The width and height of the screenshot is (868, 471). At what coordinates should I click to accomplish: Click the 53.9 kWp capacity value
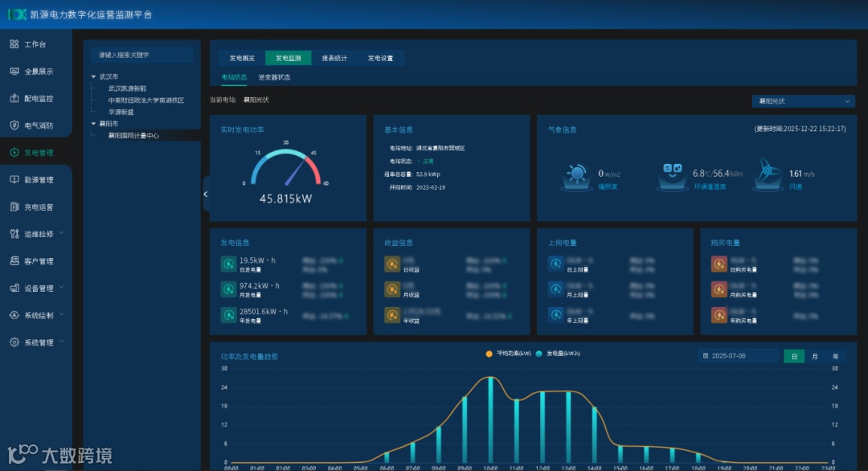coord(428,174)
